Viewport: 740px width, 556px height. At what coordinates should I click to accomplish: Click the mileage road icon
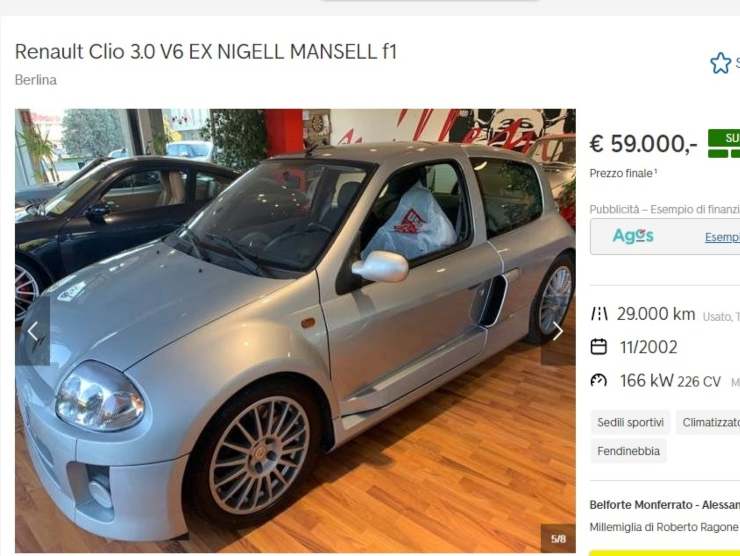(599, 314)
